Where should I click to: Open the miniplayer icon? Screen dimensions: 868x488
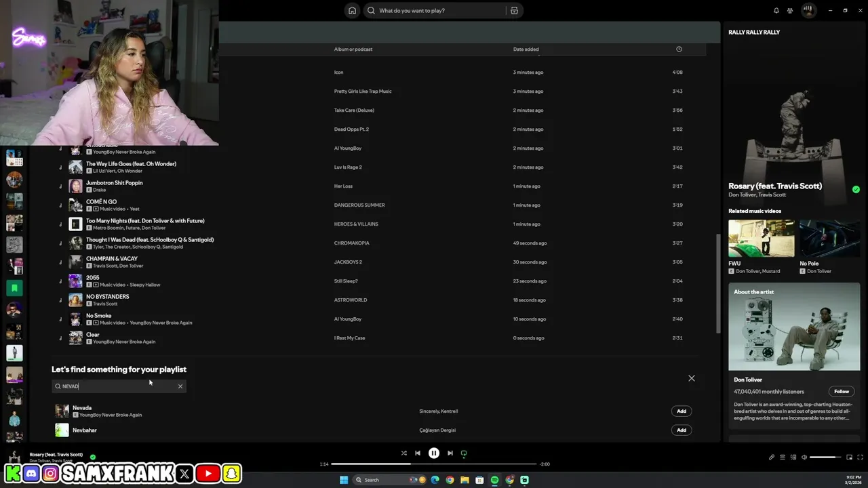(x=849, y=457)
